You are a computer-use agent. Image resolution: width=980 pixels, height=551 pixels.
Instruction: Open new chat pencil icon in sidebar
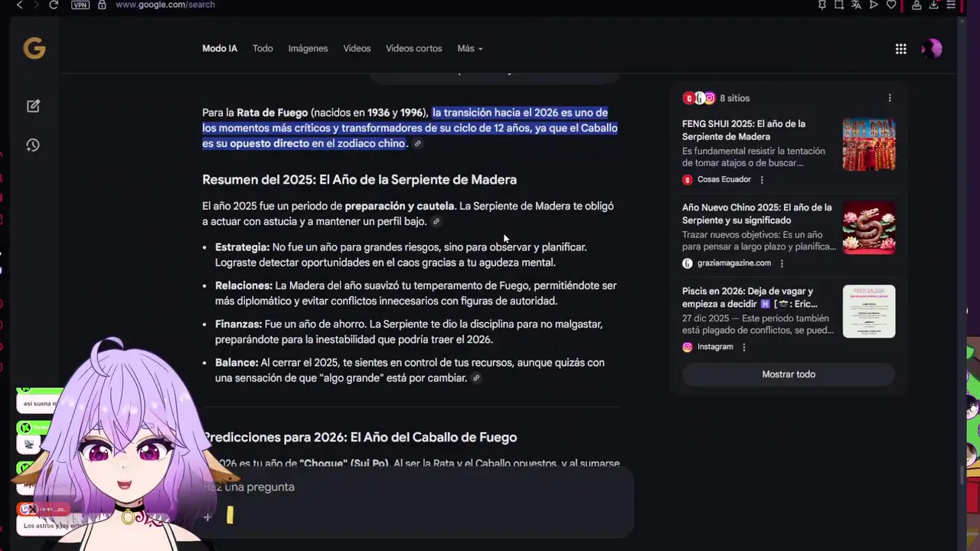(33, 106)
